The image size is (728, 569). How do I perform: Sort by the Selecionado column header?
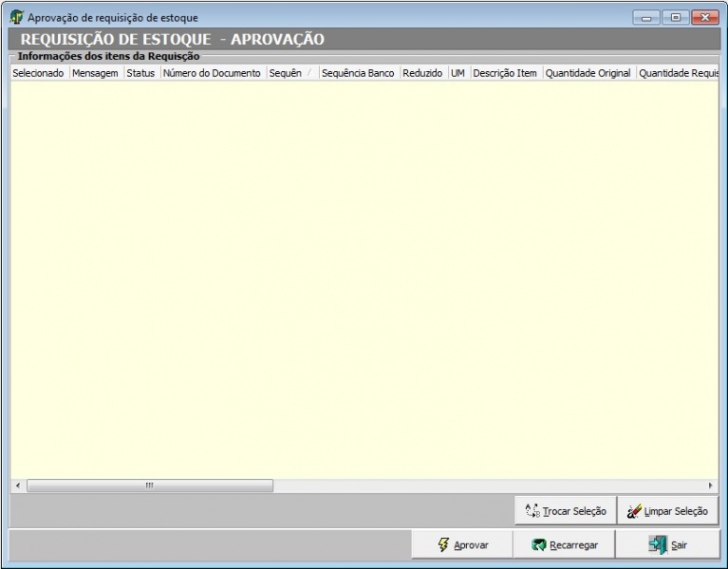click(38, 73)
